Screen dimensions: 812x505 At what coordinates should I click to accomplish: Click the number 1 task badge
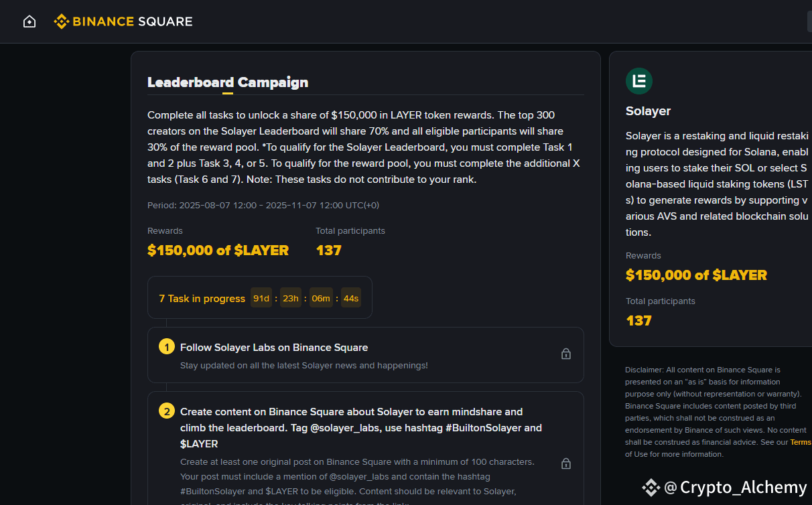(166, 347)
